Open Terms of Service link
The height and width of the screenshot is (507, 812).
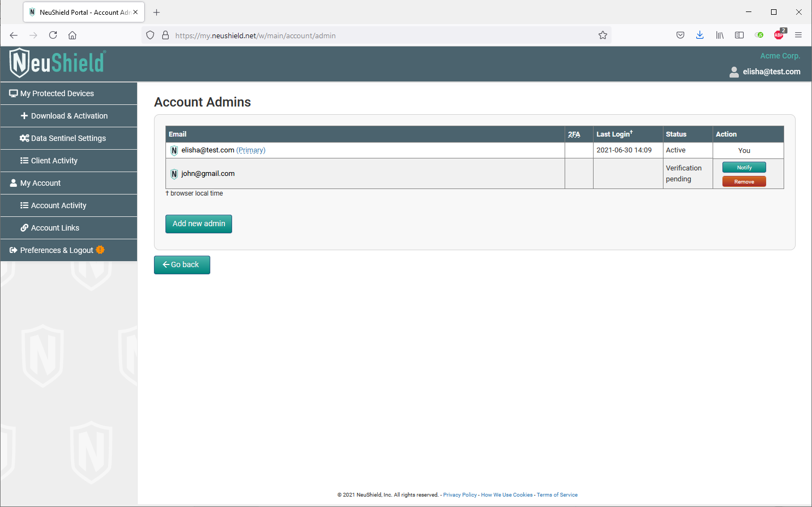[x=557, y=495]
